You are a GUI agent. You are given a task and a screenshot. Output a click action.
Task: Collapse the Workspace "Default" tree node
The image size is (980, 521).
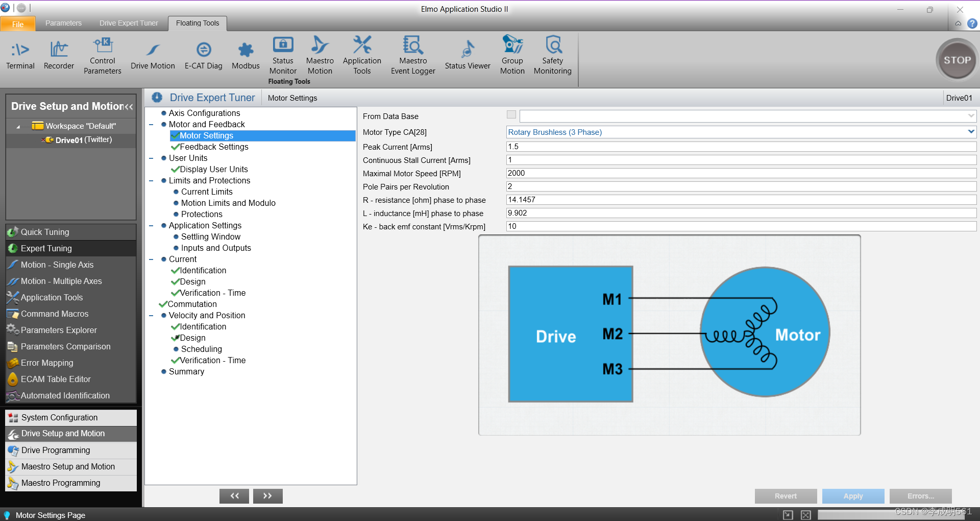click(x=18, y=126)
